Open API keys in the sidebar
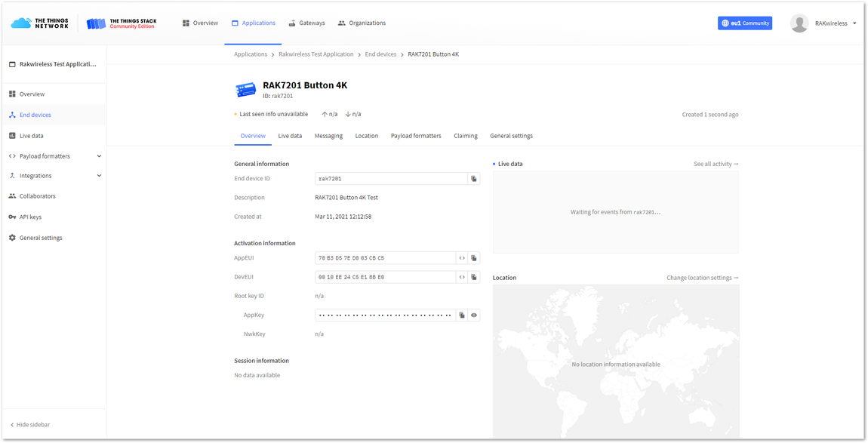The height and width of the screenshot is (443, 868). click(54, 217)
